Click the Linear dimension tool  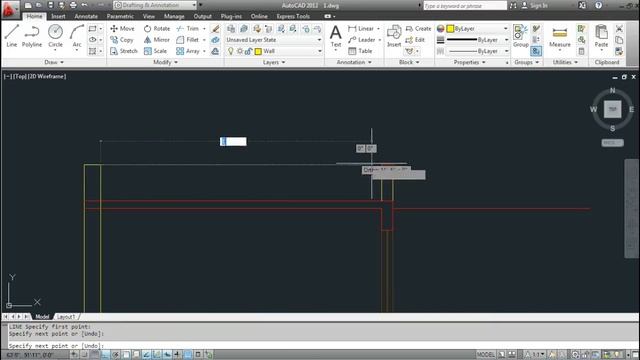361,29
